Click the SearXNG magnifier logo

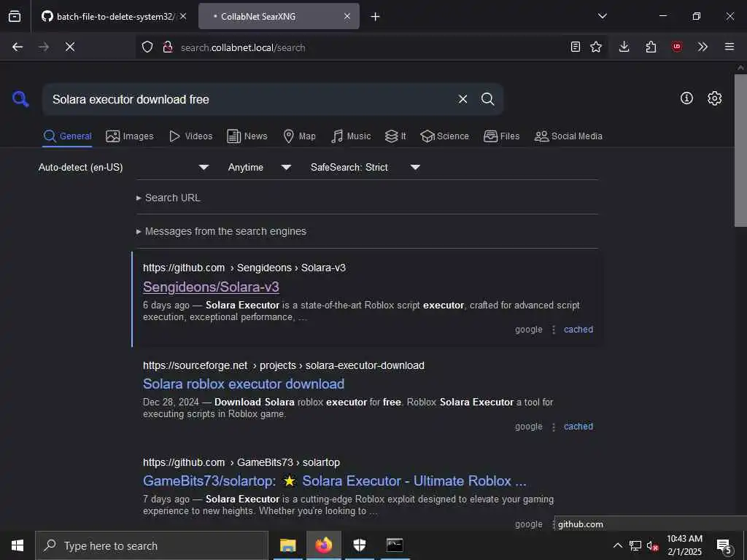pos(20,99)
